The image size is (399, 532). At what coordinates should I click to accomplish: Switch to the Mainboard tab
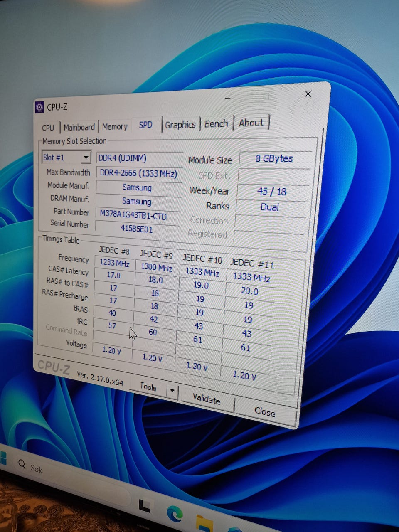click(79, 127)
